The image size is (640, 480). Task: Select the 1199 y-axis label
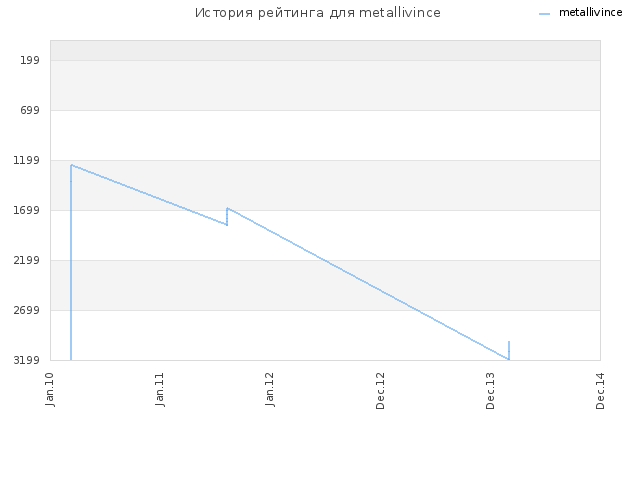pyautogui.click(x=27, y=160)
